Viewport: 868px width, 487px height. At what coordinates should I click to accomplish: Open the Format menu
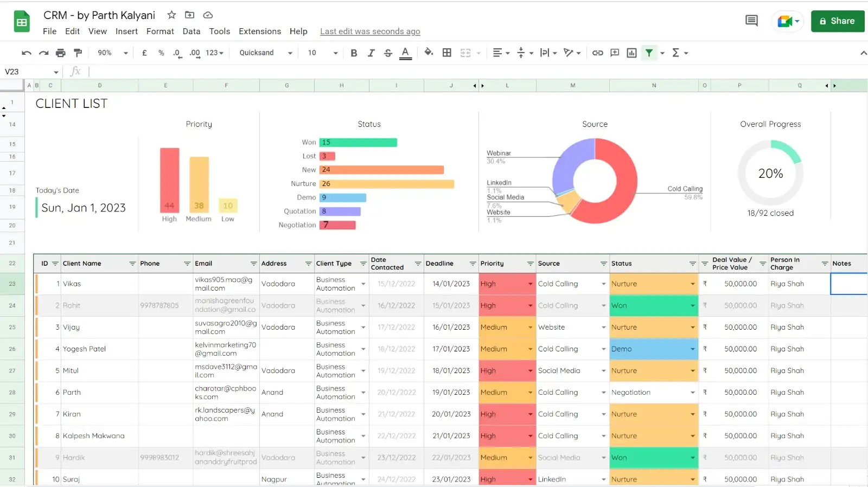tap(160, 31)
